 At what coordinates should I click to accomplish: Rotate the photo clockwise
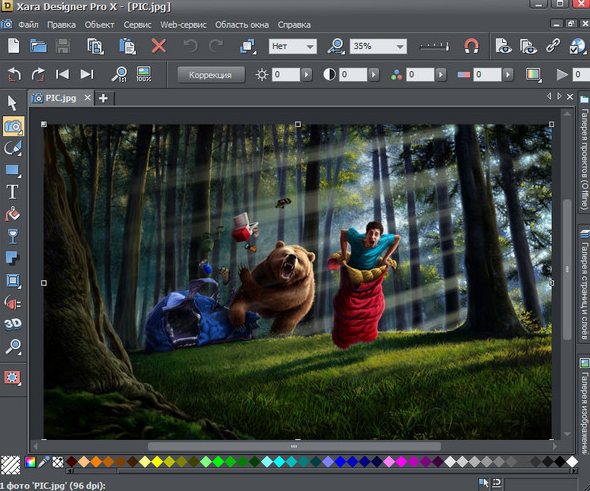38,74
